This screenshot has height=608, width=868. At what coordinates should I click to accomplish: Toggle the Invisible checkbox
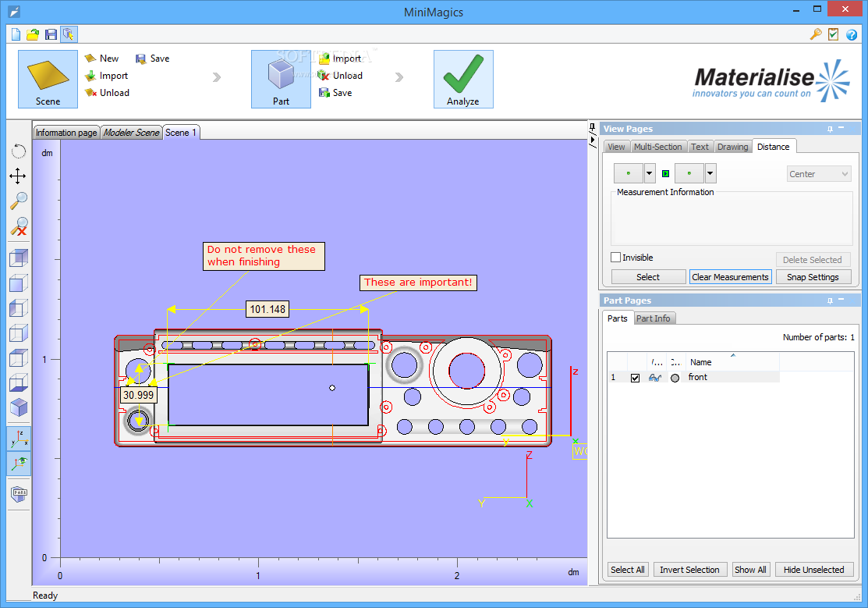[615, 257]
